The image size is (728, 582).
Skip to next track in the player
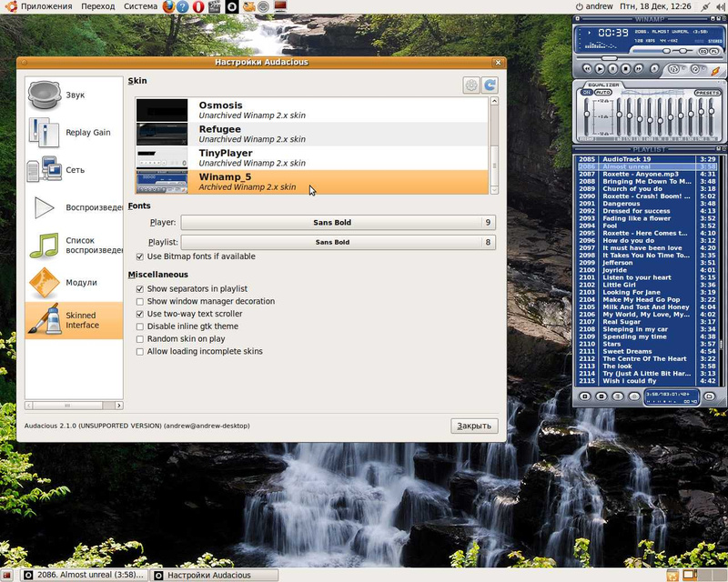tap(640, 68)
